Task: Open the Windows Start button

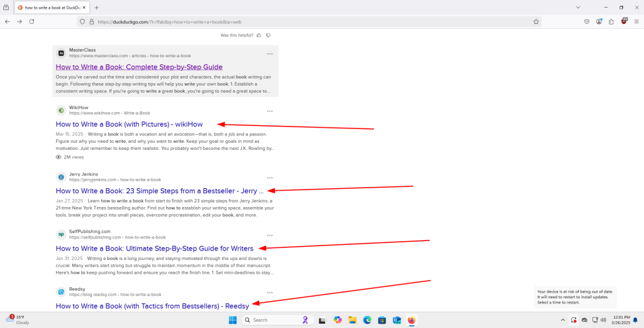Action: (x=233, y=320)
